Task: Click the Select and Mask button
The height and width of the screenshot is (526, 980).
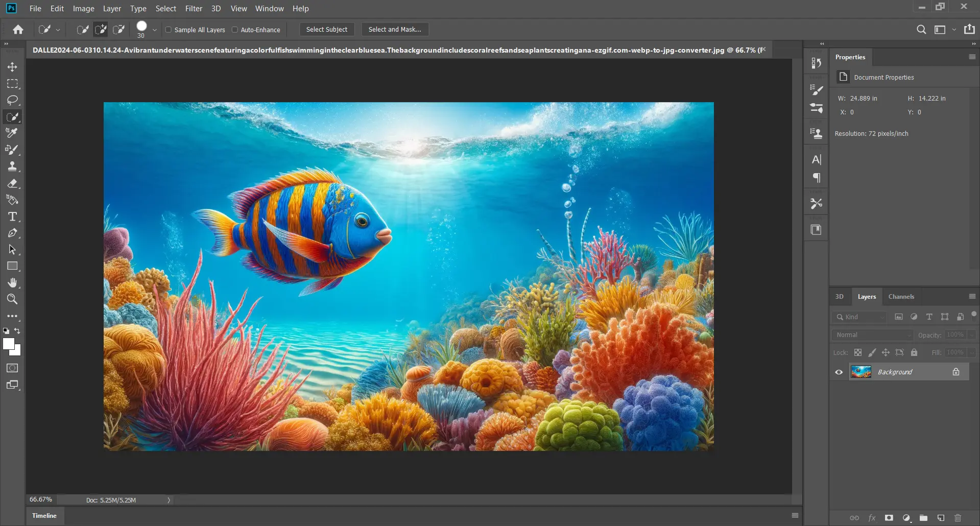Action: pos(395,30)
